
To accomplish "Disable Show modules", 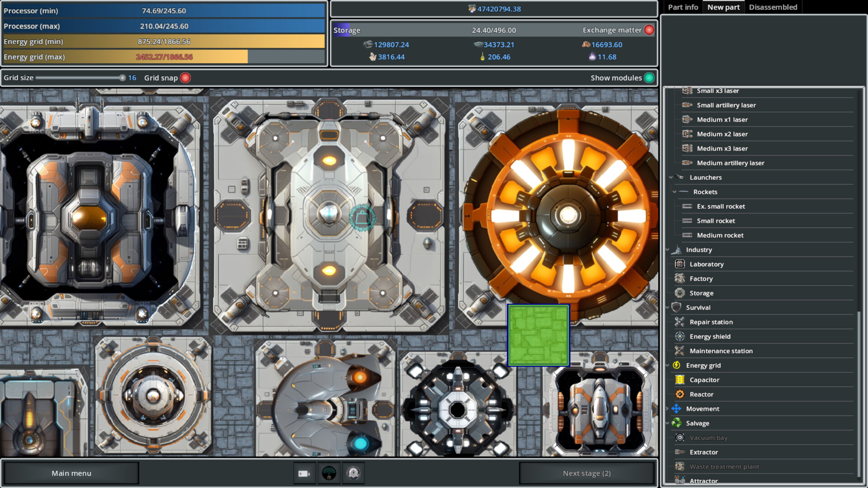I will 649,78.
